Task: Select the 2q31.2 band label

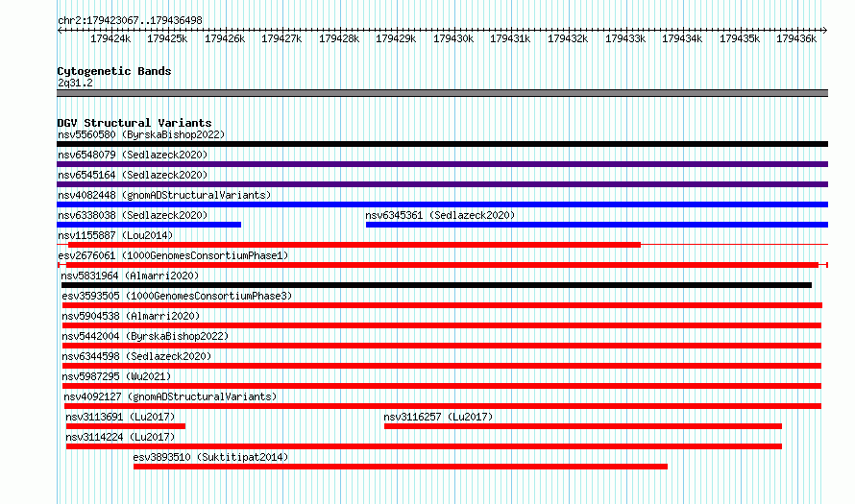Action: (x=75, y=83)
